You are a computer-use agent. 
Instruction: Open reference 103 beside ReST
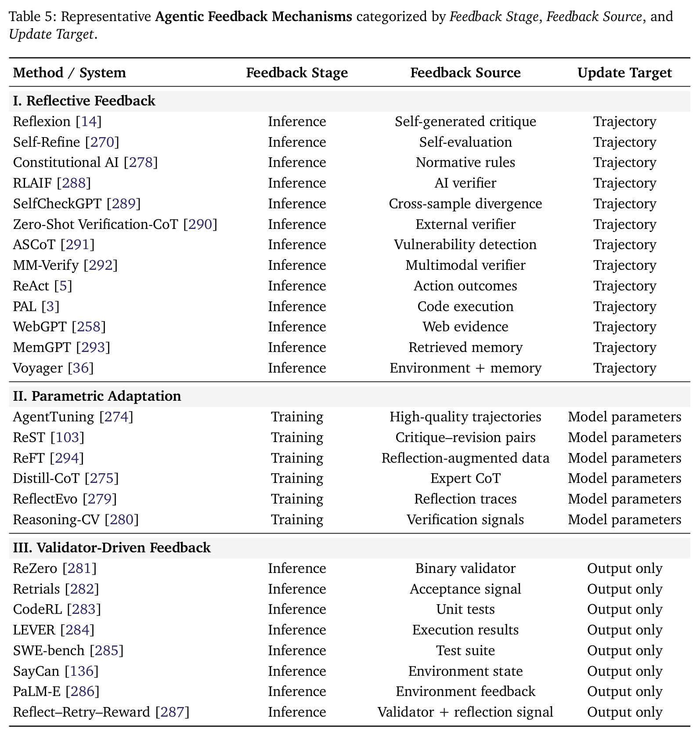click(x=67, y=438)
